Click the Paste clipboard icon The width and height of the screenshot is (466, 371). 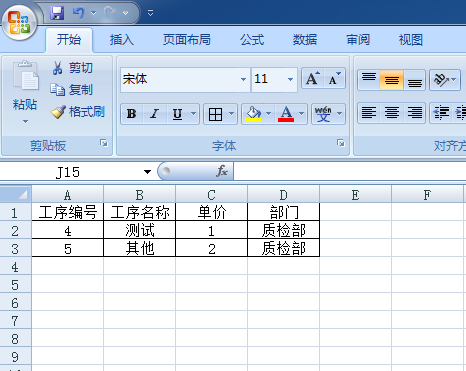25,76
